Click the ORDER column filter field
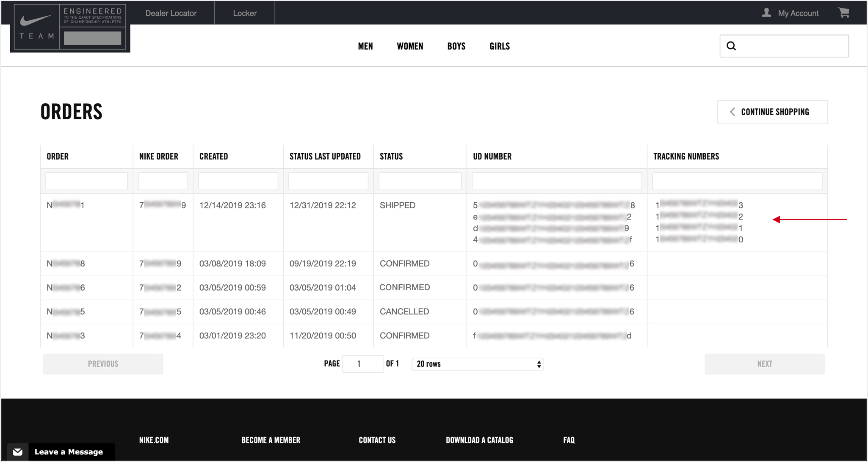Screen dimensions: 868x462 tap(86, 181)
